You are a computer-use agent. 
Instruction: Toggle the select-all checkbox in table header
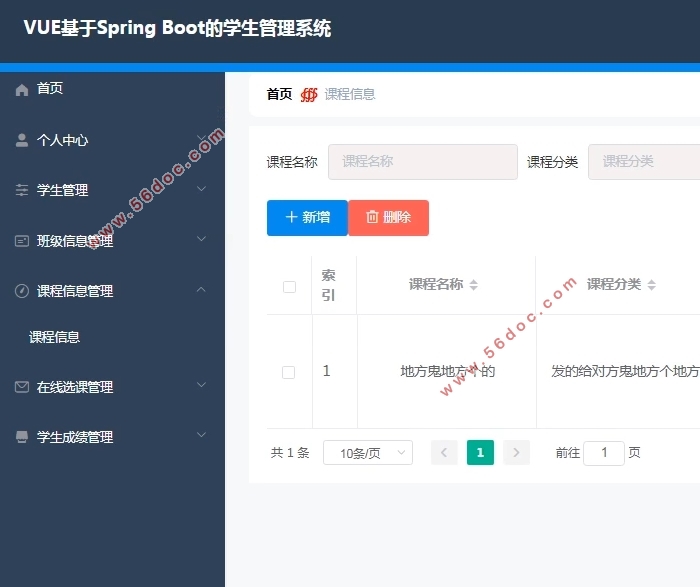coord(289,287)
